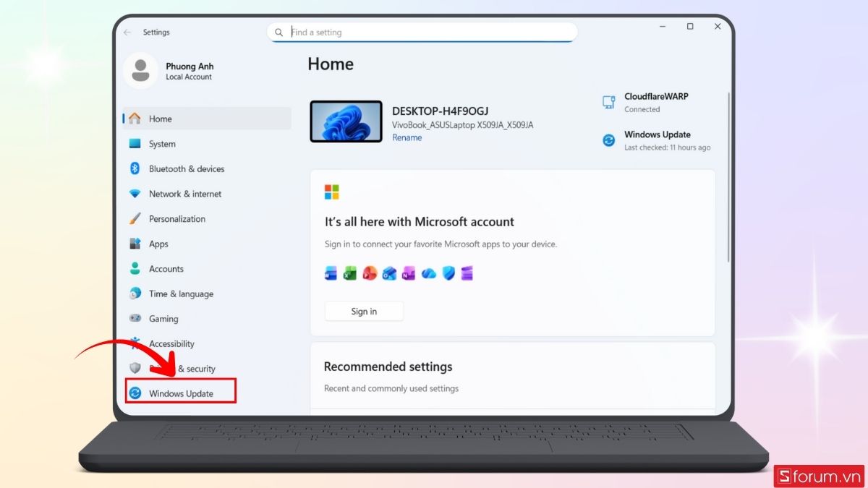Image resolution: width=868 pixels, height=488 pixels.
Task: Click the Phuong Anh account avatar
Action: click(x=140, y=70)
